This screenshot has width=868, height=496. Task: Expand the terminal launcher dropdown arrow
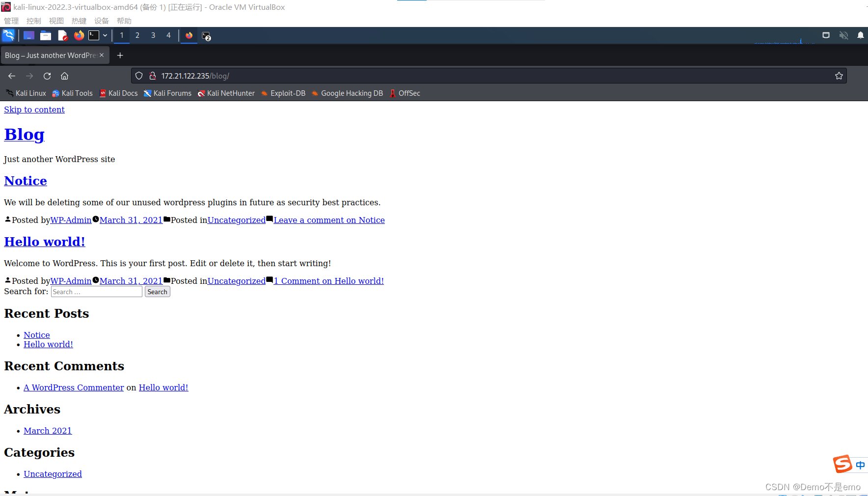[105, 35]
